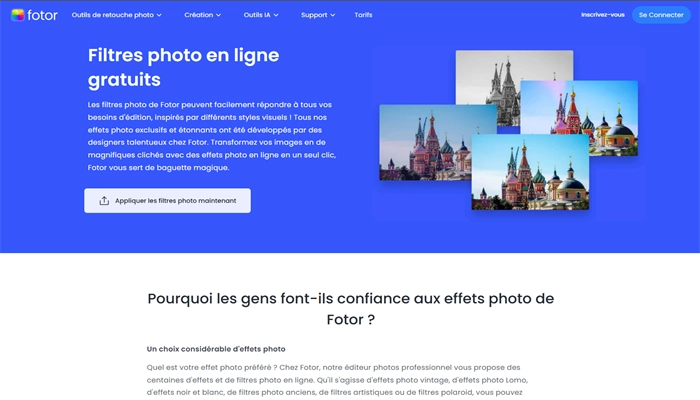This screenshot has height=400, width=700.
Task: Open the Outils de retouche photo menu
Action: [x=117, y=15]
